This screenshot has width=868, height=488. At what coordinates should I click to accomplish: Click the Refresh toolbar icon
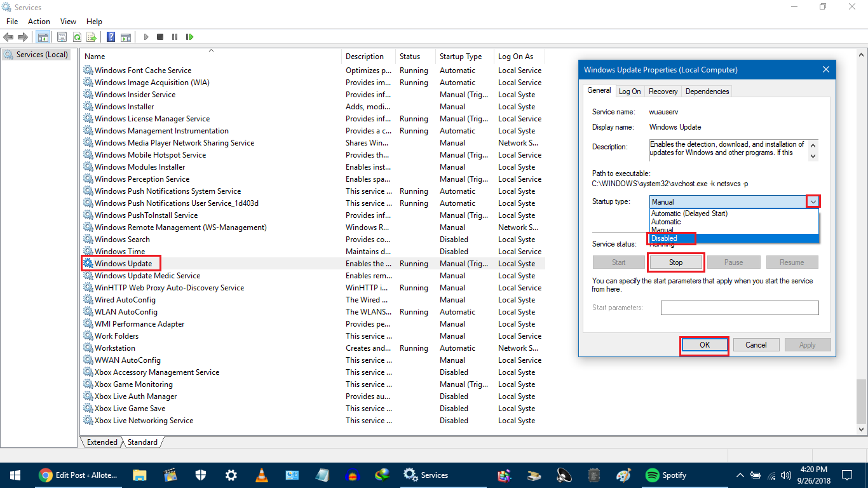77,37
